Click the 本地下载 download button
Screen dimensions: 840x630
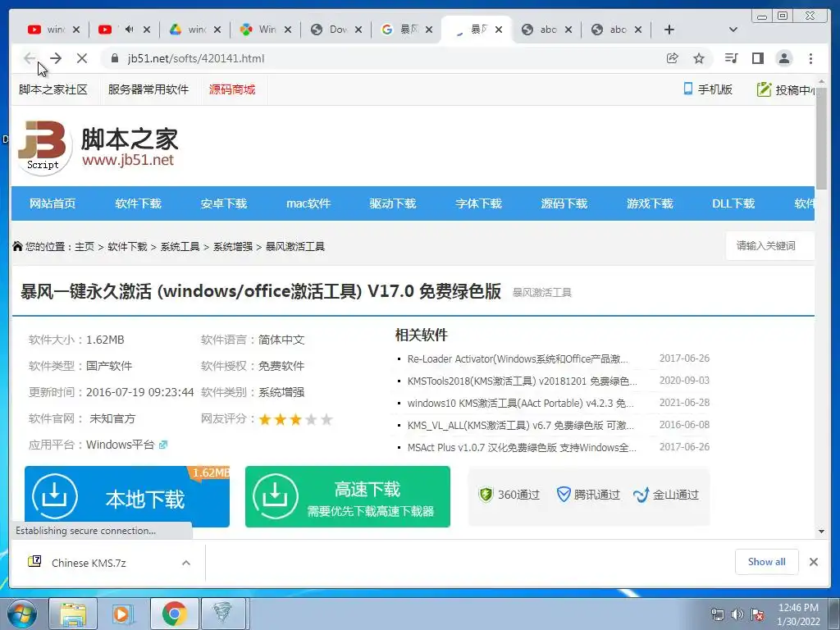click(127, 496)
